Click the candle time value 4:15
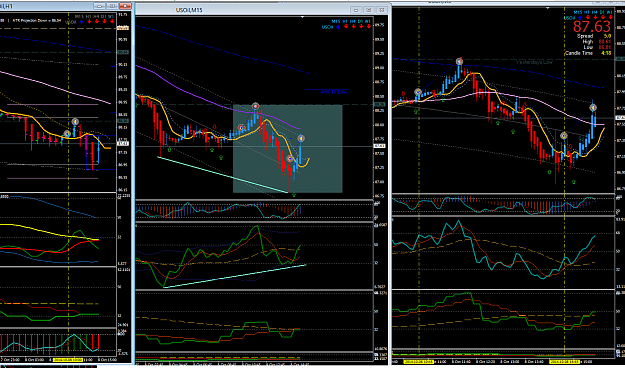 [606, 53]
